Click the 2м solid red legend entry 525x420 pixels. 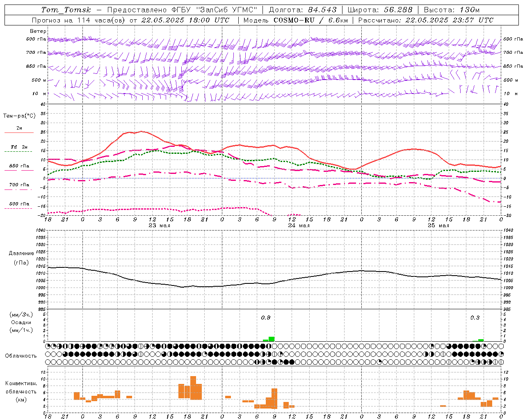19,130
